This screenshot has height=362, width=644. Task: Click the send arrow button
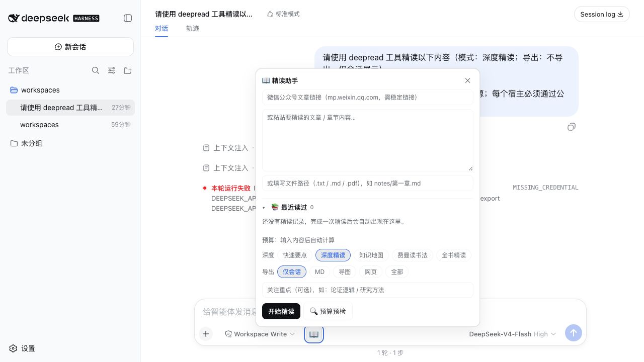point(574,333)
